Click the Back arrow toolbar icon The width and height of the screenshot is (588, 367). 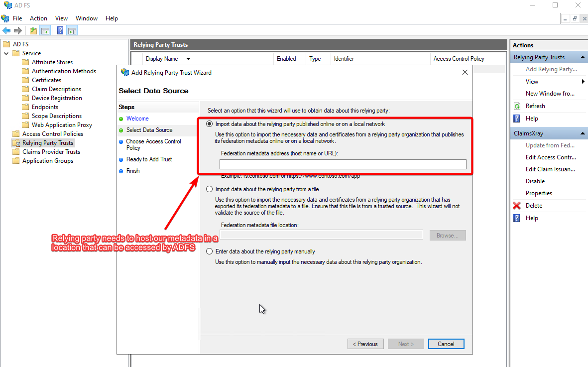coord(6,31)
